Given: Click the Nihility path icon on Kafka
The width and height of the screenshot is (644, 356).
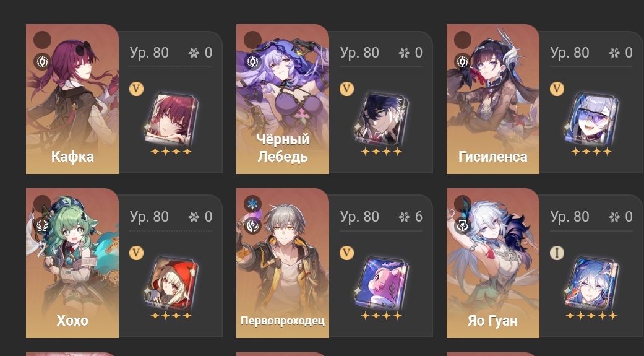Looking at the screenshot, I should tap(42, 62).
